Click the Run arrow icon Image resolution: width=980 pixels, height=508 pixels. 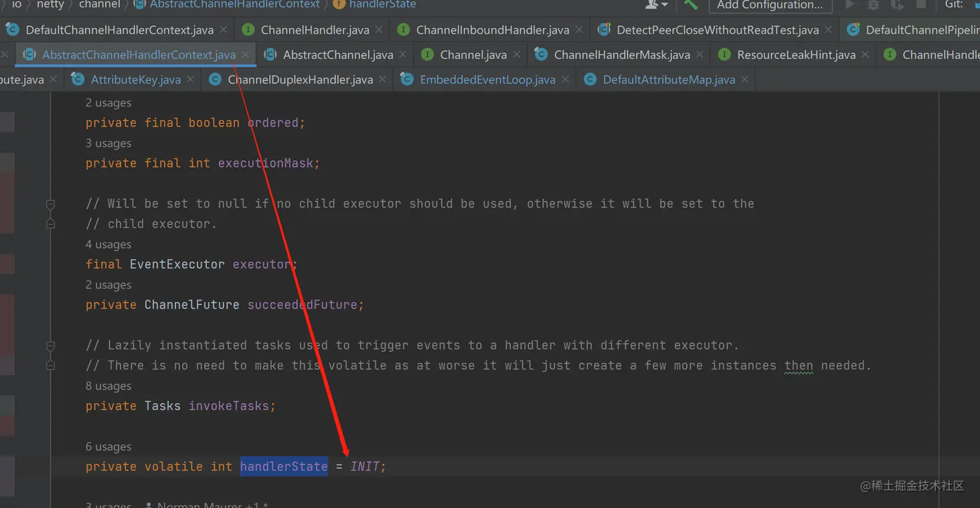click(x=850, y=5)
